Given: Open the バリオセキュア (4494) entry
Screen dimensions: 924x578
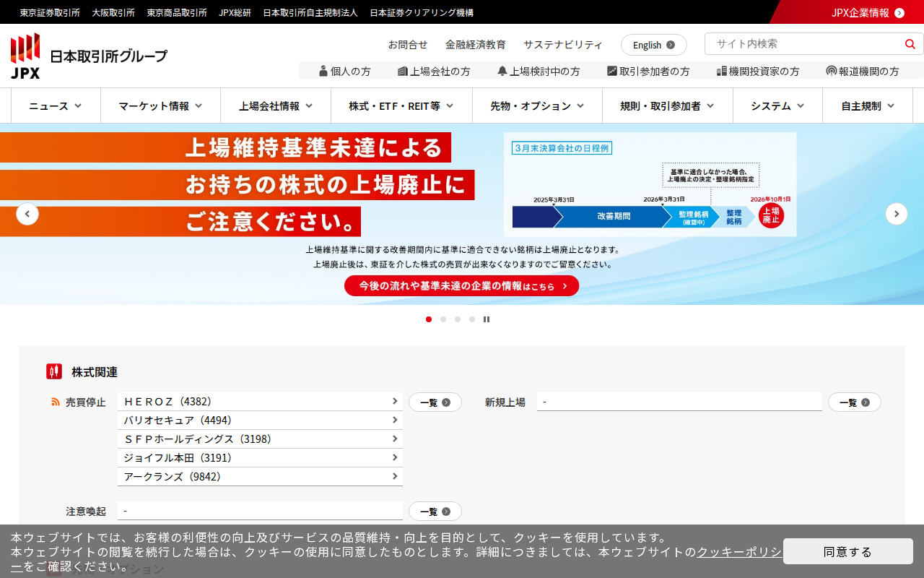Looking at the screenshot, I should (260, 420).
